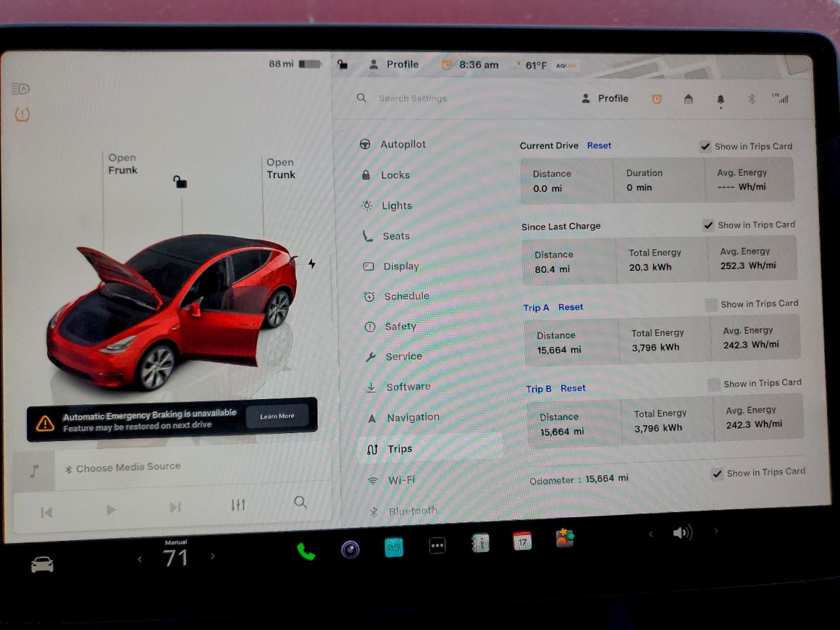Decrease cabin temperature with left chevron
Viewport: 840px width, 630px height.
tap(140, 559)
